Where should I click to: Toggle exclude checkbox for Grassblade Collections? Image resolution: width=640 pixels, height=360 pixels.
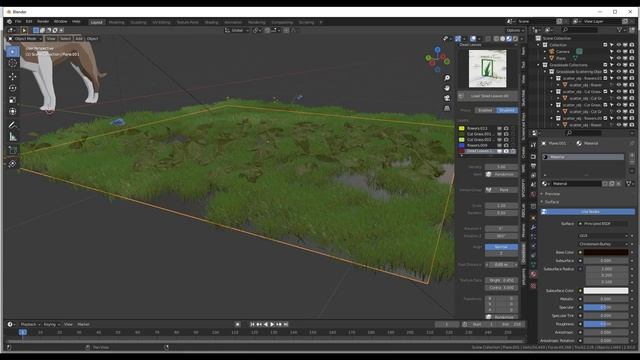(x=605, y=65)
